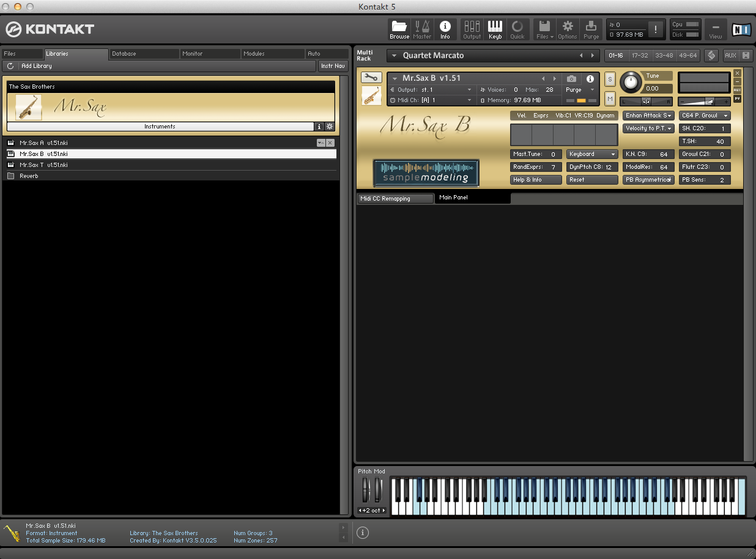Image resolution: width=756 pixels, height=559 pixels.
Task: Refresh the library list
Action: [x=10, y=66]
